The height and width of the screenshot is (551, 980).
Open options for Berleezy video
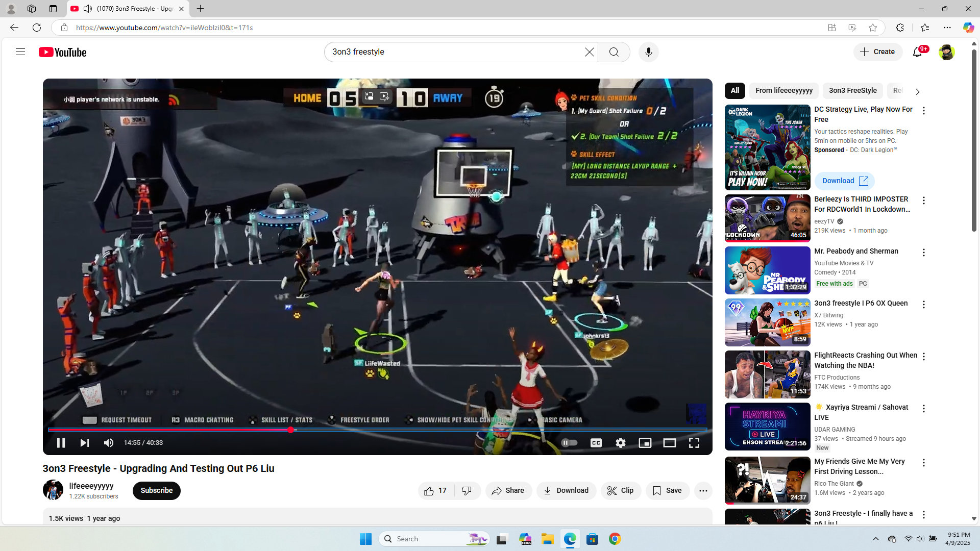click(x=923, y=201)
